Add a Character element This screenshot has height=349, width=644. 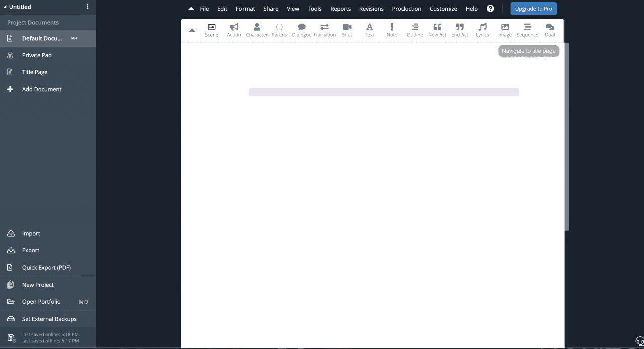[257, 29]
